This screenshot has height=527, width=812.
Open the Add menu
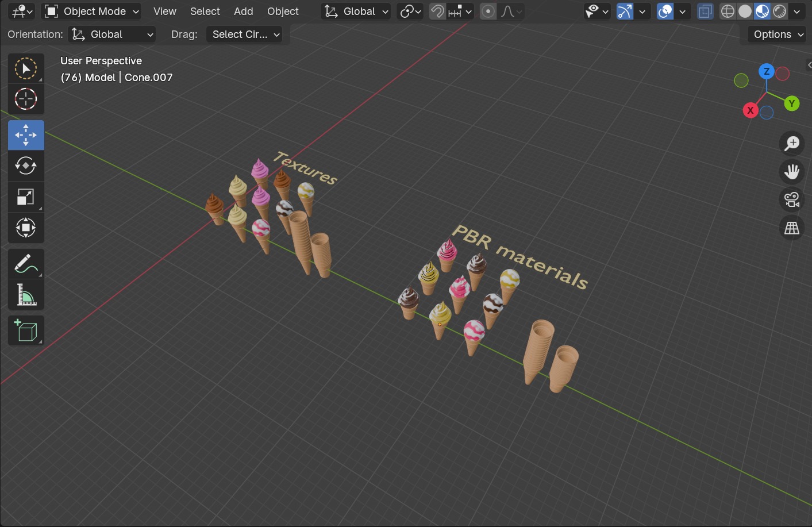point(244,11)
